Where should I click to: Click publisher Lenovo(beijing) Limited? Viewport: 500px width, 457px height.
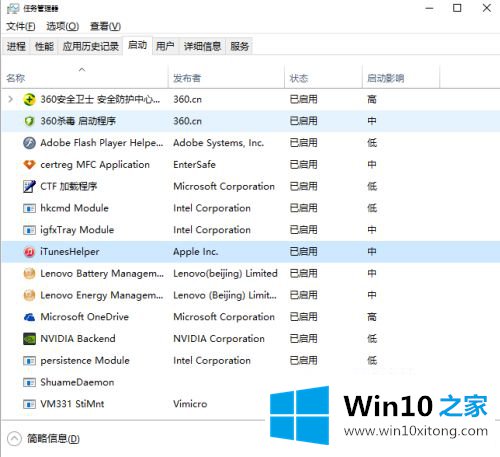click(x=225, y=274)
